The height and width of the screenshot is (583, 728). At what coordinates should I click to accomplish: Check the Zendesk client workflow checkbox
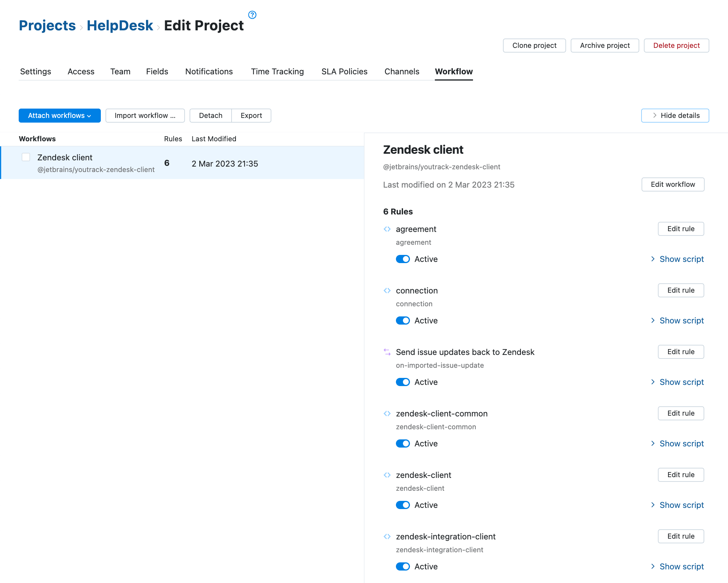pos(26,157)
